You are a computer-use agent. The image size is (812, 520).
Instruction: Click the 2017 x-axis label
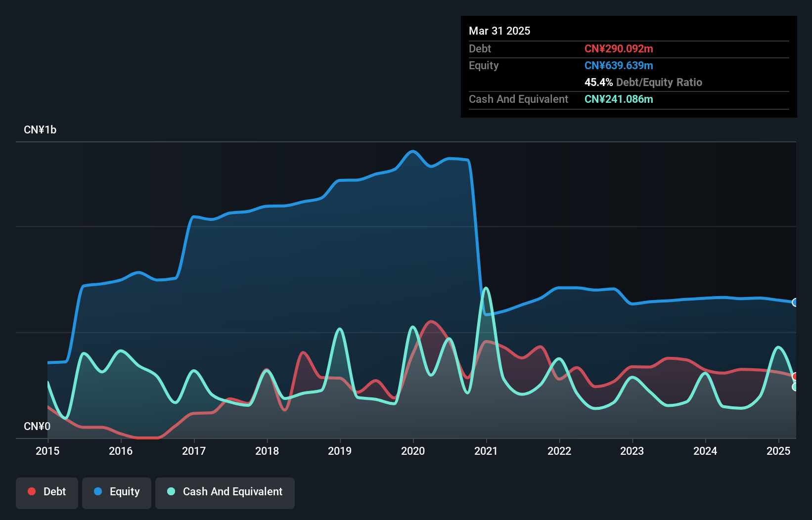pyautogui.click(x=194, y=451)
